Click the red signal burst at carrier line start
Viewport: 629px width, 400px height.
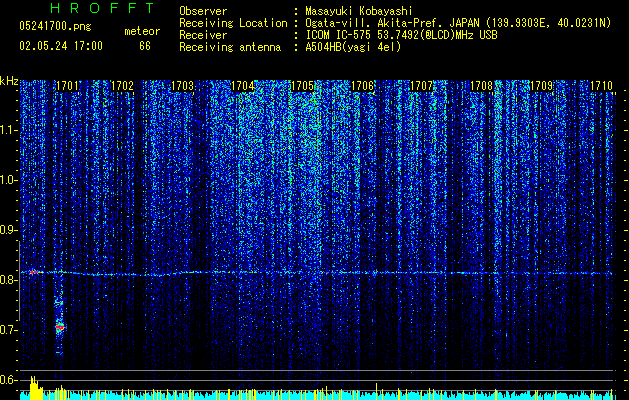(x=34, y=272)
